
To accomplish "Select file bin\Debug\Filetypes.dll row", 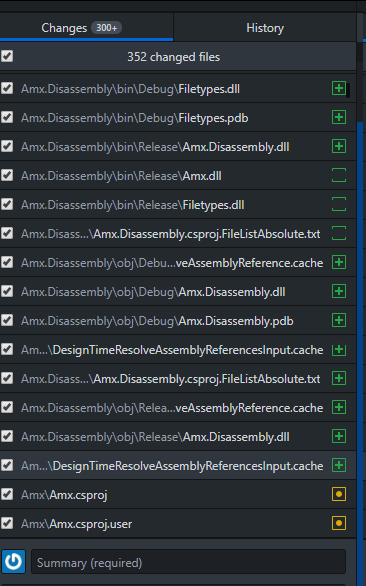I will point(178,89).
